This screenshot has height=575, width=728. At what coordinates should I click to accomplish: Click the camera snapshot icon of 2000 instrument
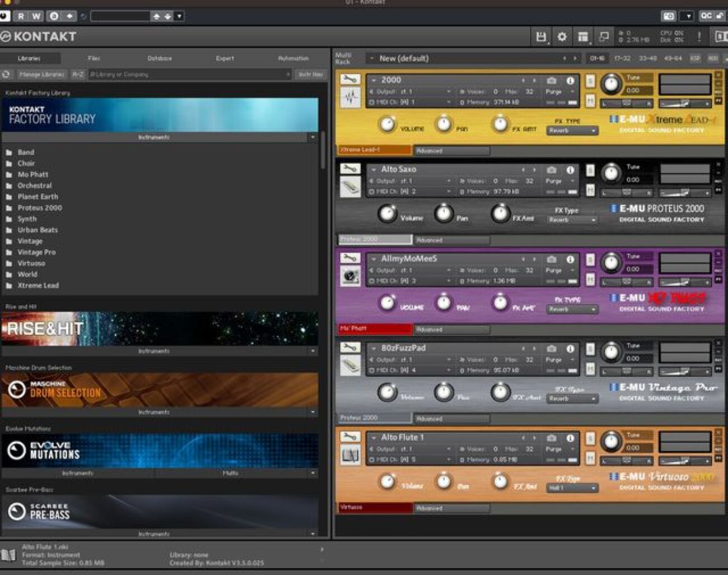coord(552,80)
